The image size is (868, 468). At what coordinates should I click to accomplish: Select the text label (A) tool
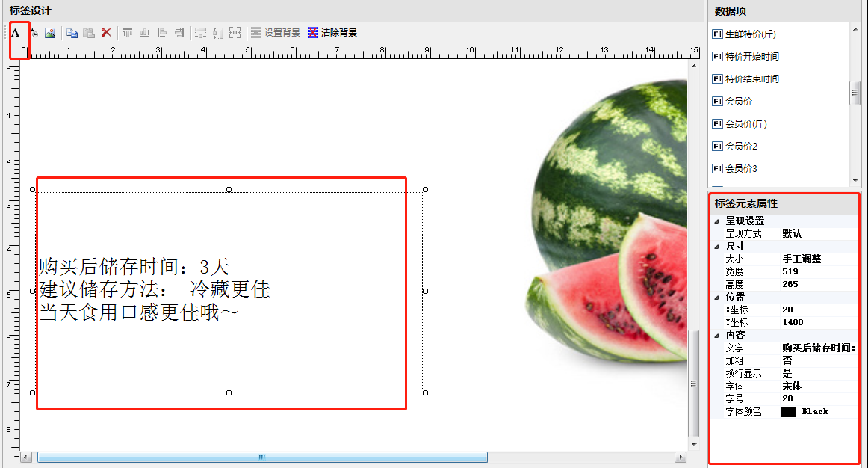tap(16, 33)
